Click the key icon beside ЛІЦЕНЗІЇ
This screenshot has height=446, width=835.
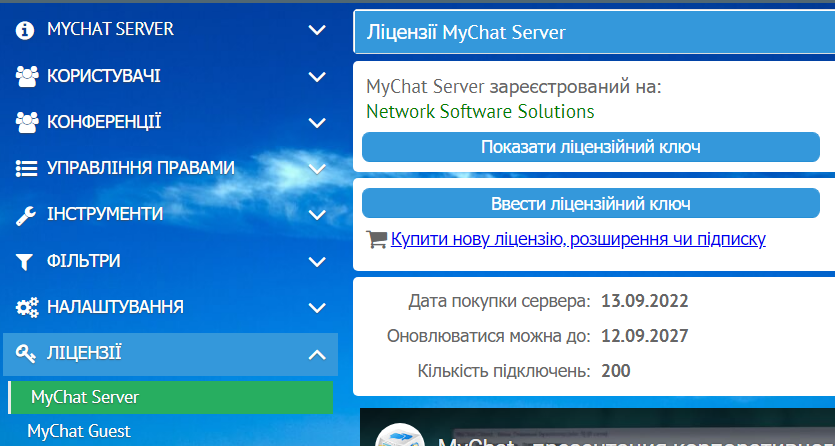(x=26, y=353)
